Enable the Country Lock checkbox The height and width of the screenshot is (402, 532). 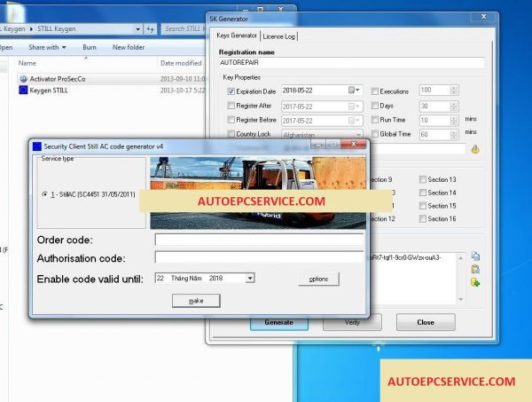231,134
